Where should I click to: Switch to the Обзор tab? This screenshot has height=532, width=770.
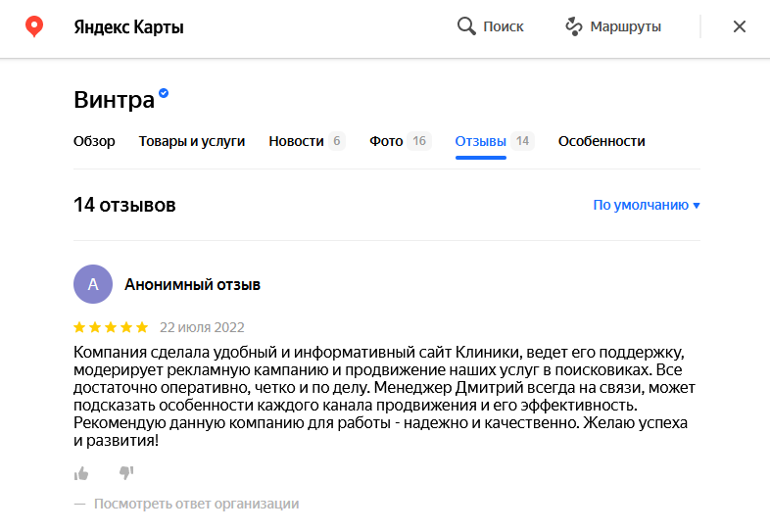pyautogui.click(x=94, y=141)
